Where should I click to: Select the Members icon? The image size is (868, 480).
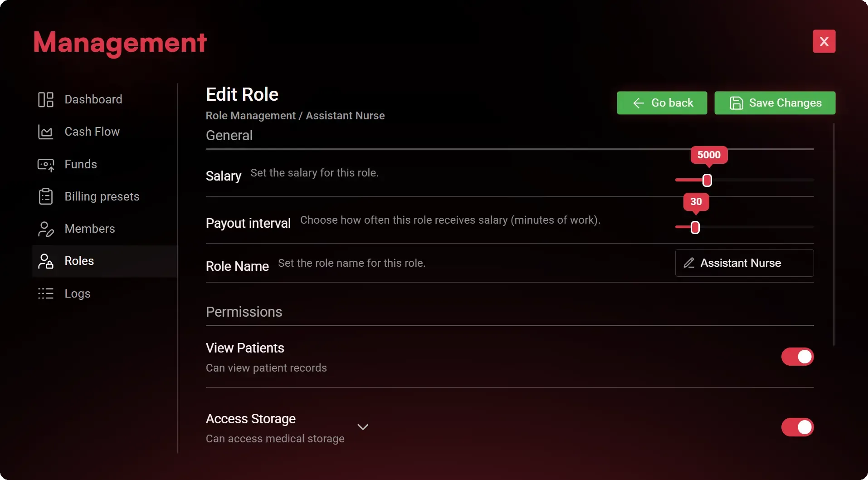pyautogui.click(x=46, y=229)
